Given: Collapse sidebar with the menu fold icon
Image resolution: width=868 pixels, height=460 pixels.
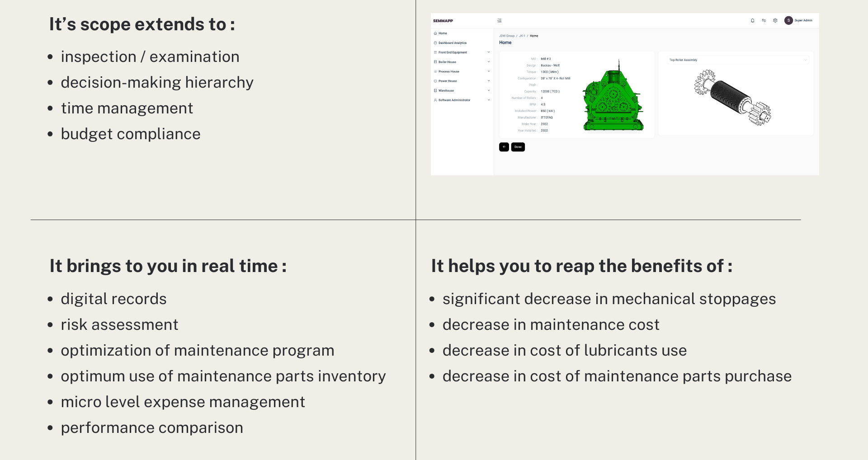Looking at the screenshot, I should [x=500, y=20].
